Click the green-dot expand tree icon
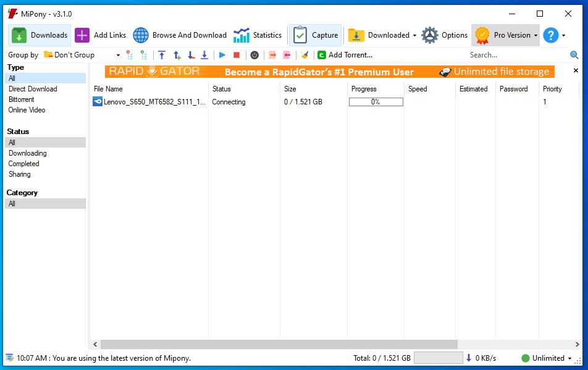Screen dimensions: 588x370 (144, 55)
